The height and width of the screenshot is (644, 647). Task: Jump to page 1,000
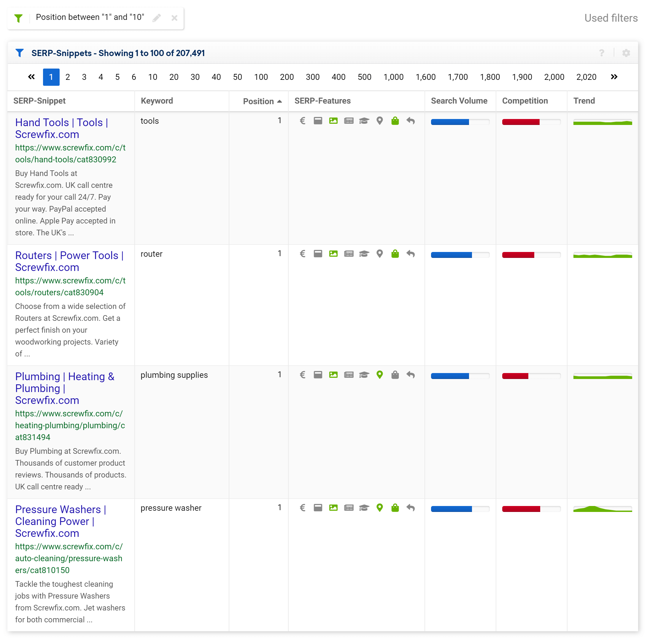click(393, 77)
